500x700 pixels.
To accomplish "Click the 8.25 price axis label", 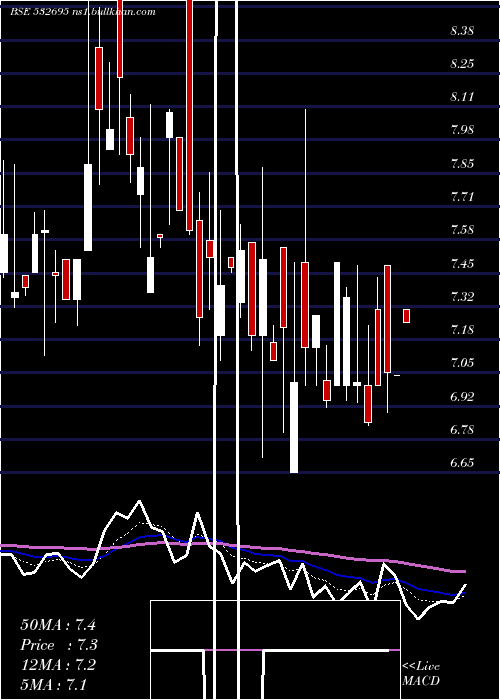I will coord(462,63).
